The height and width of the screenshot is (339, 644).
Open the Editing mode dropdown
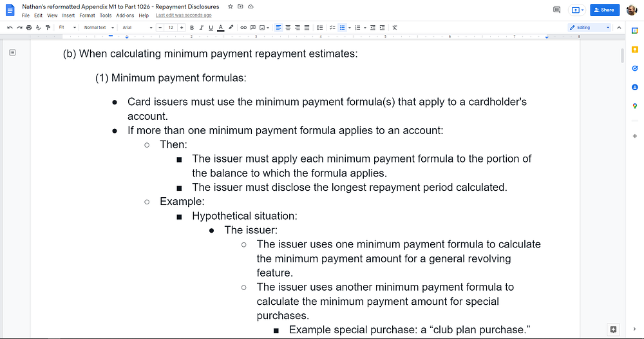tap(590, 28)
